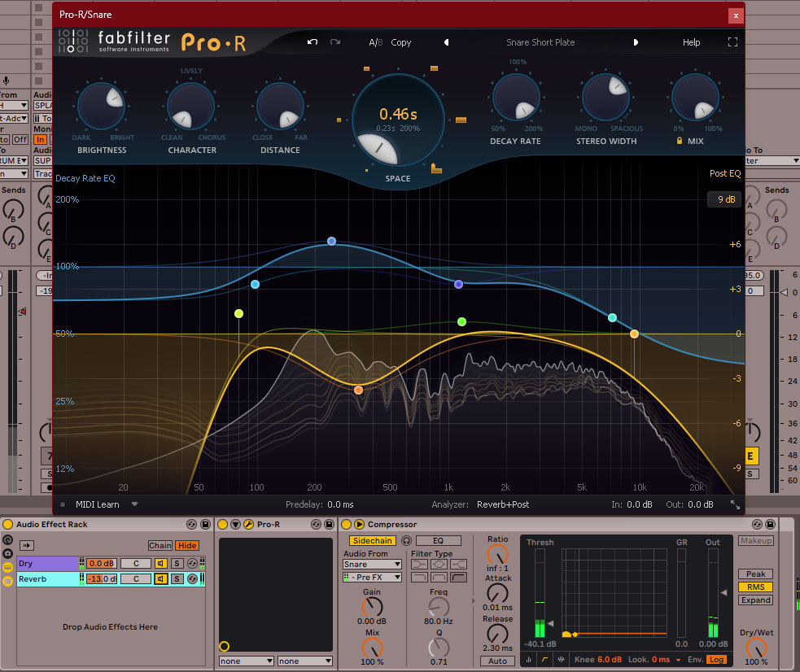Click the sidechain listen headphone icon in Compressor

[x=406, y=540]
